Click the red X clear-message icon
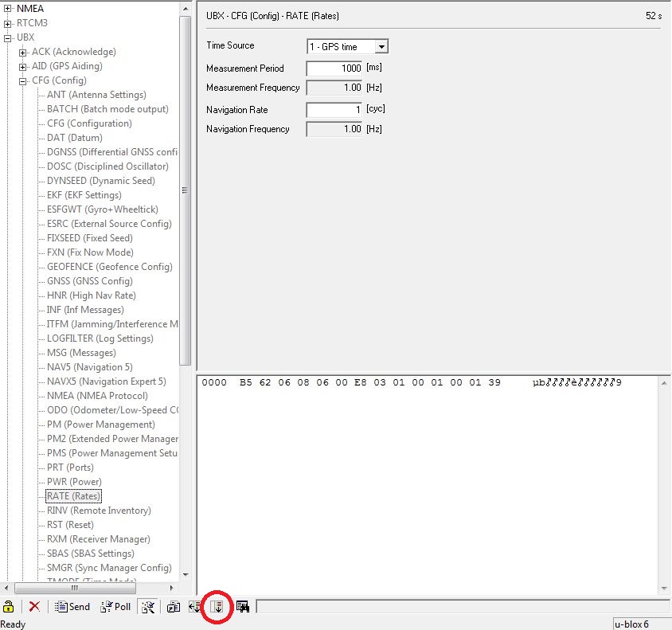Viewport: 672px width, 630px height. pos(33,606)
